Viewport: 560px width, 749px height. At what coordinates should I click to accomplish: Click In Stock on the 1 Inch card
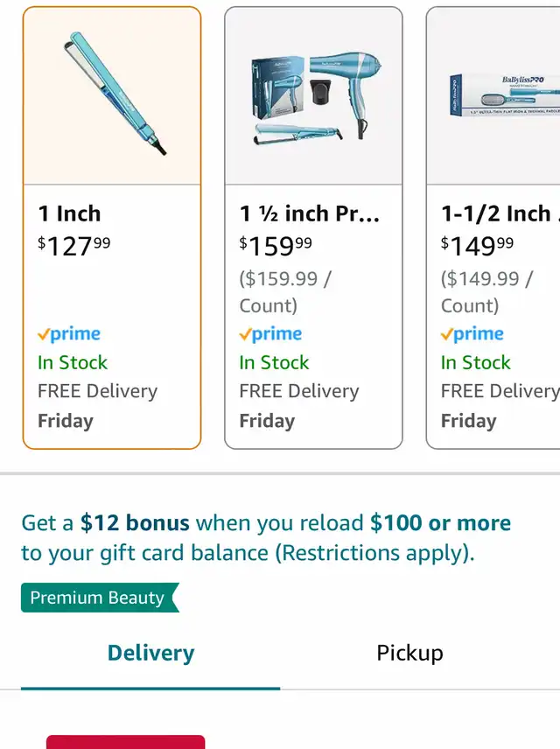(x=73, y=362)
